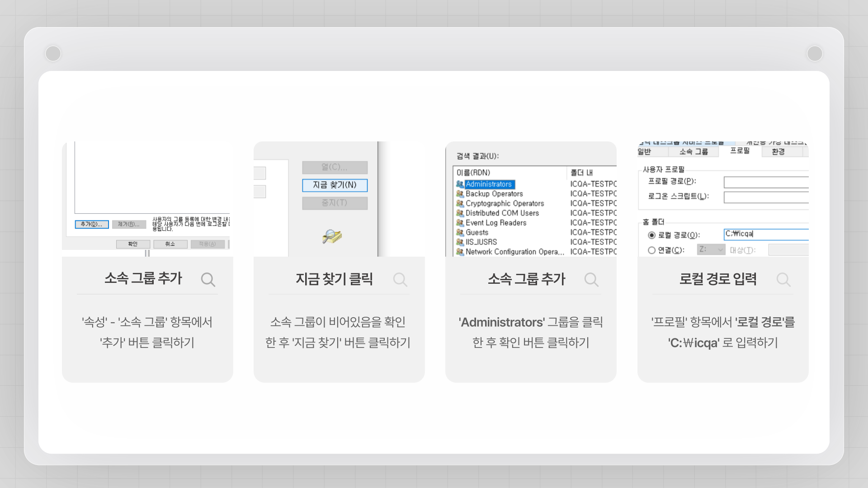
Task: Click magnifier icon beside '로컬 경로 입력'
Action: pos(783,280)
